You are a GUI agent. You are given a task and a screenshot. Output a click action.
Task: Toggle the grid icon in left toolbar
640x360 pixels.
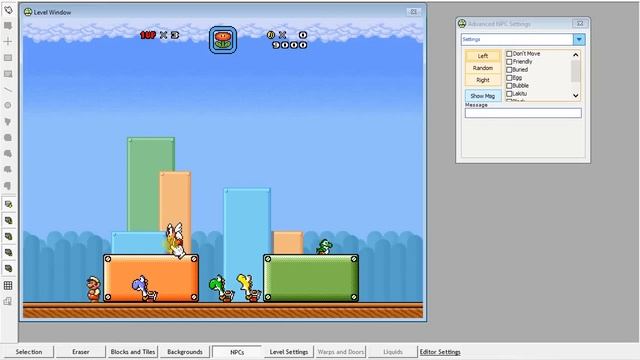point(8,285)
